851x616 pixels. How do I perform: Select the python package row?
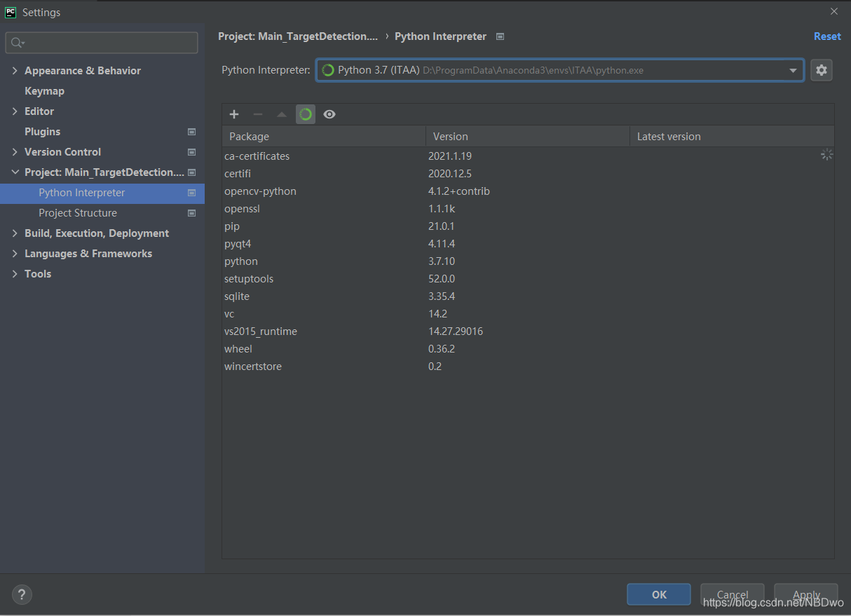[528, 261]
